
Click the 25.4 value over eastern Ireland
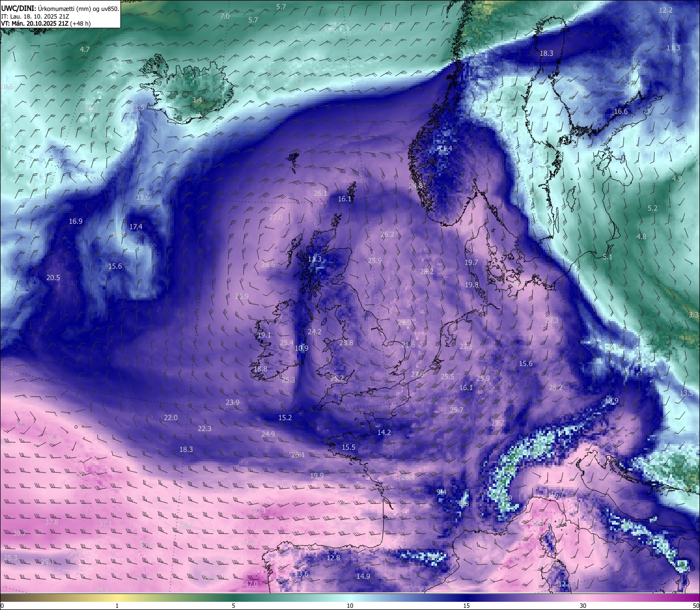click(x=287, y=342)
